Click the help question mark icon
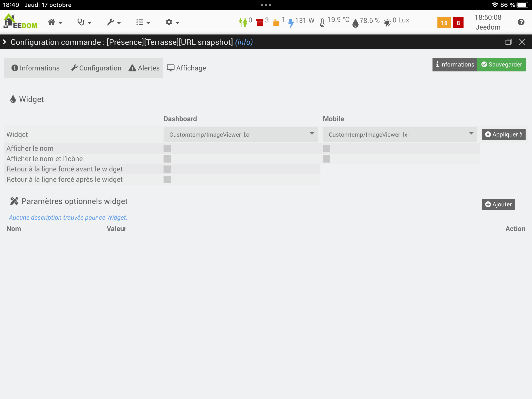The image size is (532, 399). coord(521,22)
